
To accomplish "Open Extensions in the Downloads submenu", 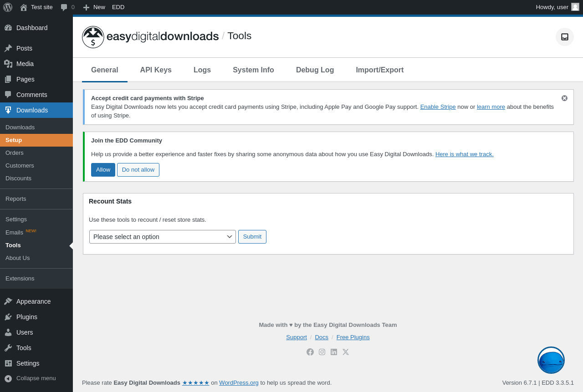I will [36, 279].
